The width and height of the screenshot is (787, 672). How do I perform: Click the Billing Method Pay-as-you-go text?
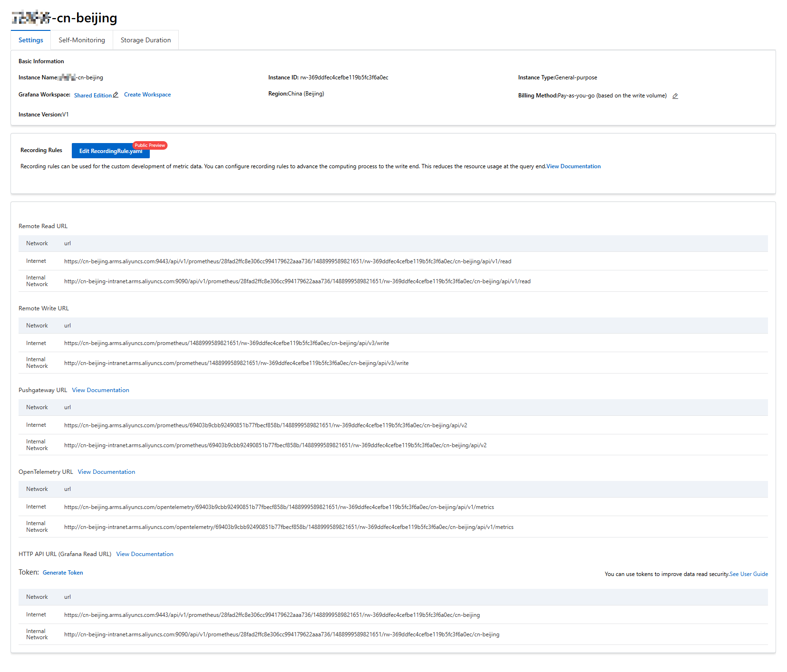[x=612, y=96]
